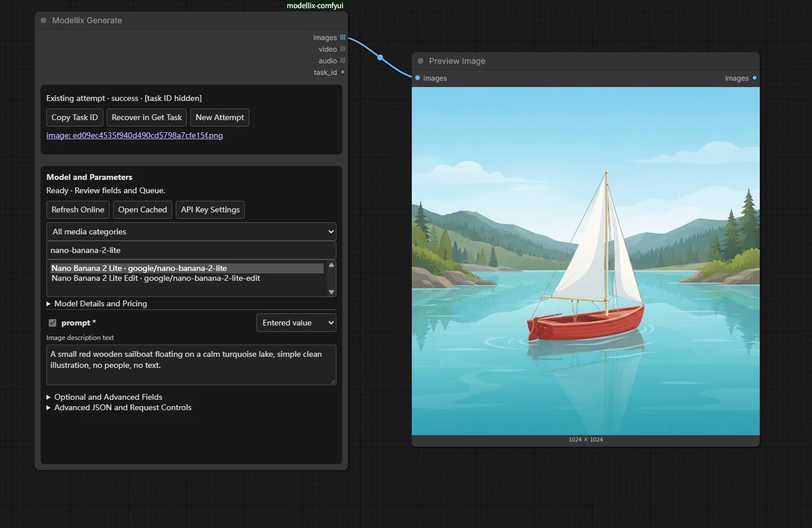Open API Key Settings
Image resolution: width=812 pixels, height=528 pixels.
click(210, 209)
